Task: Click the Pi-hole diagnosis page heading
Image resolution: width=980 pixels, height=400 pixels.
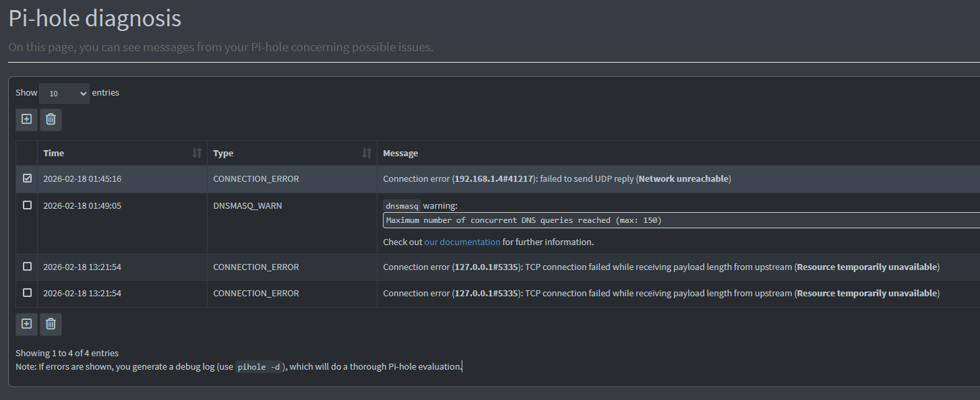Action: coord(95,18)
